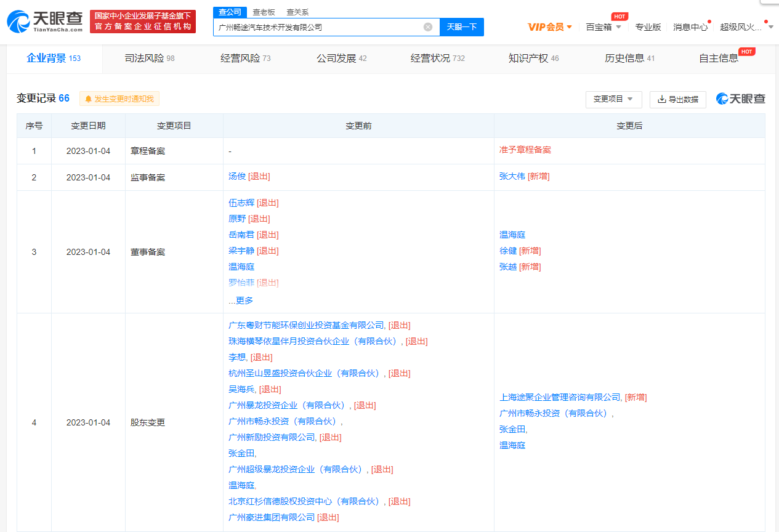Image resolution: width=779 pixels, height=532 pixels.
Task: Open 梁宇静 person link
Action: tap(241, 251)
